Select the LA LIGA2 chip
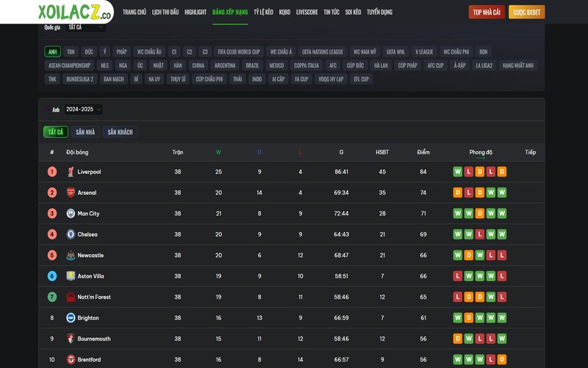This screenshot has width=588, height=368. tap(484, 66)
